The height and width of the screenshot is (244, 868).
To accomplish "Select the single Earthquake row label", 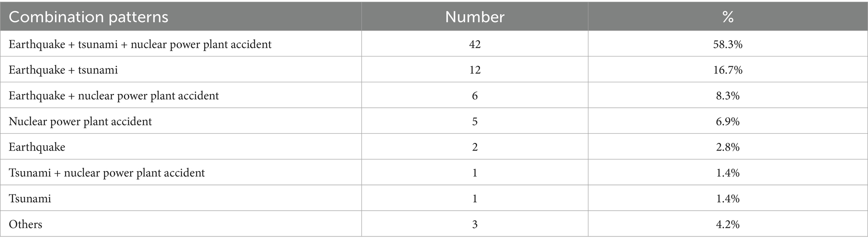I will 37,147.
